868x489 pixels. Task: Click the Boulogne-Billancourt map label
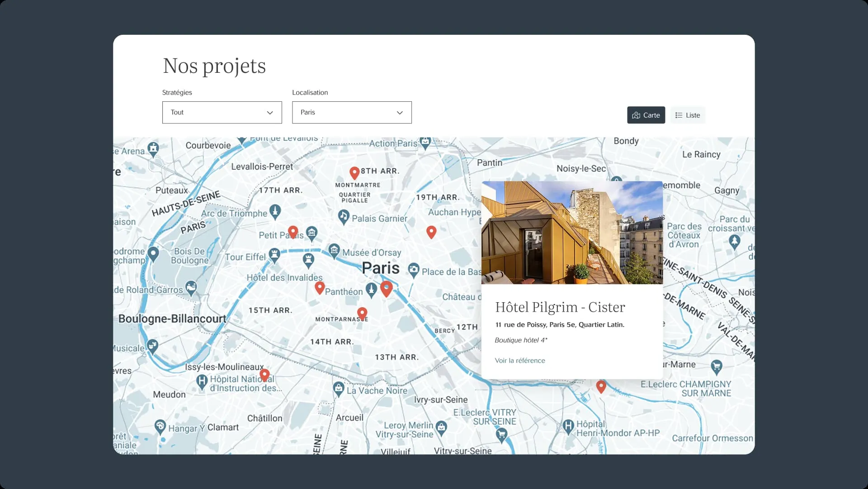click(172, 319)
